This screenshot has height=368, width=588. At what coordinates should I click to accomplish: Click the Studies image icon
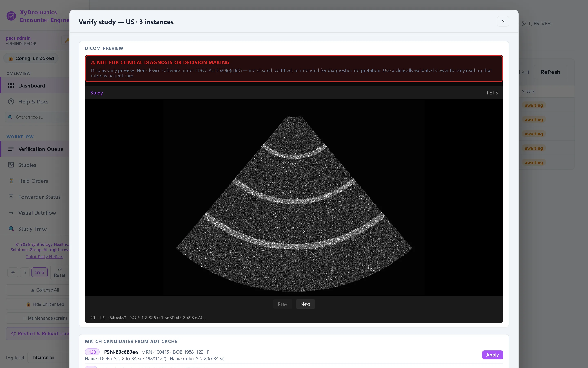[11, 165]
